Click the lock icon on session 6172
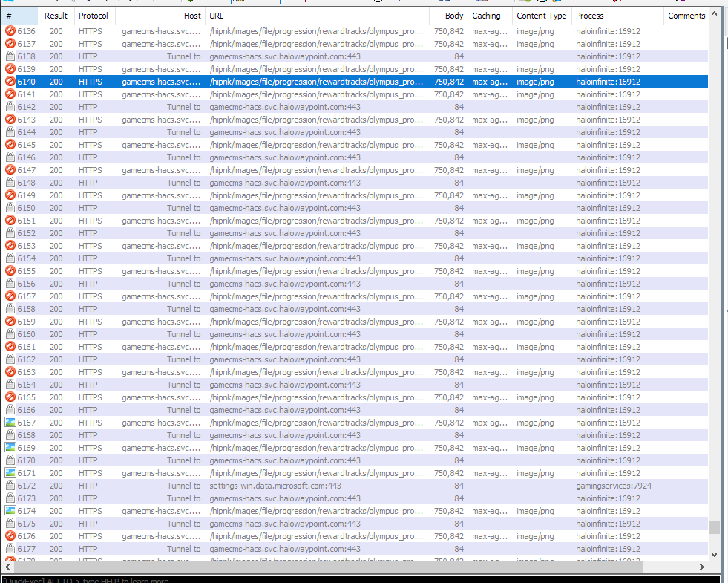728x583 pixels. point(10,486)
